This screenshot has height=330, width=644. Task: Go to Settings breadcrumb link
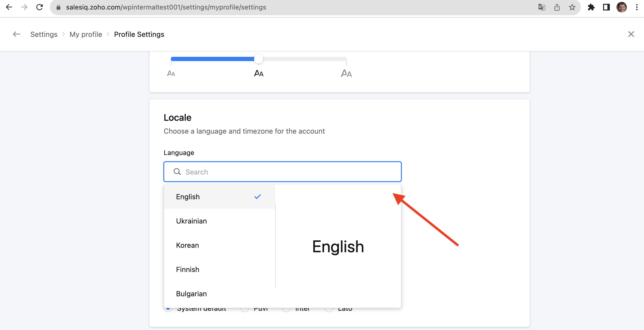(x=44, y=34)
